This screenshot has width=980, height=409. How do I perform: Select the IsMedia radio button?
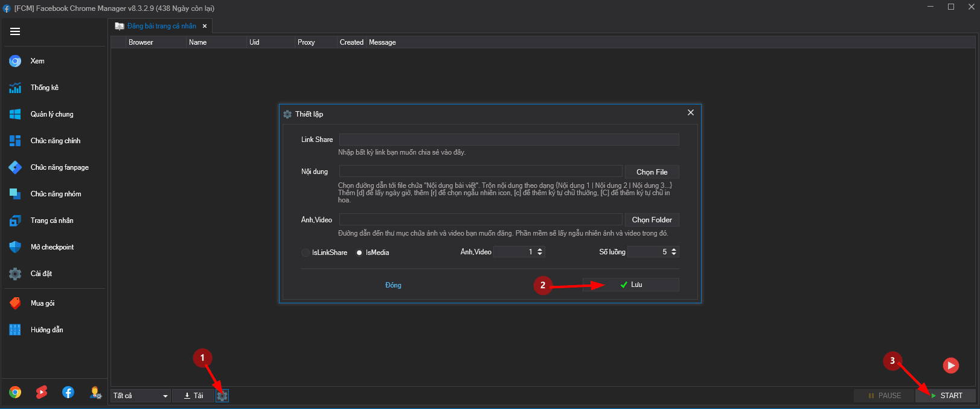(359, 253)
